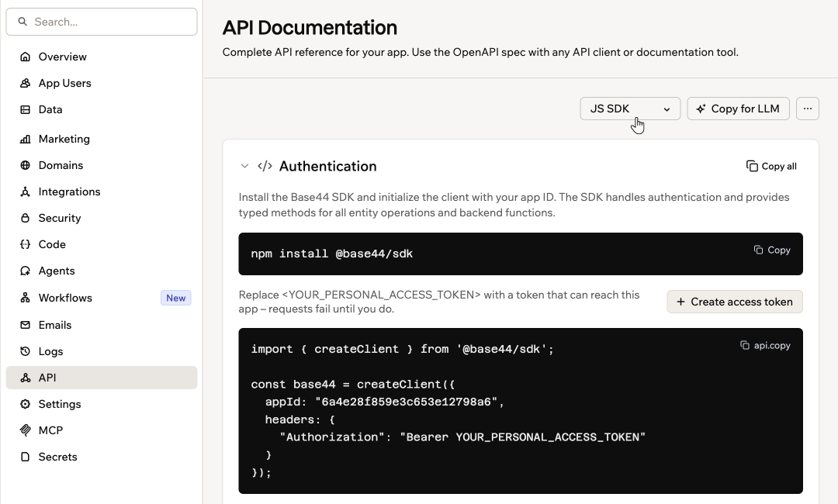This screenshot has width=838, height=504.
Task: Select Integrations in the sidebar
Action: [x=102, y=192]
